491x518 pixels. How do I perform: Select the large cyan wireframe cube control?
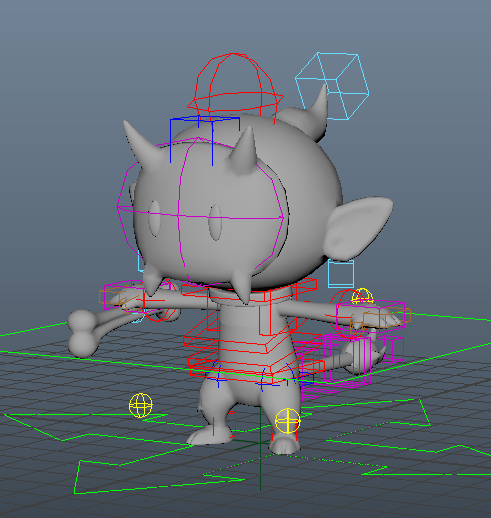pos(332,86)
